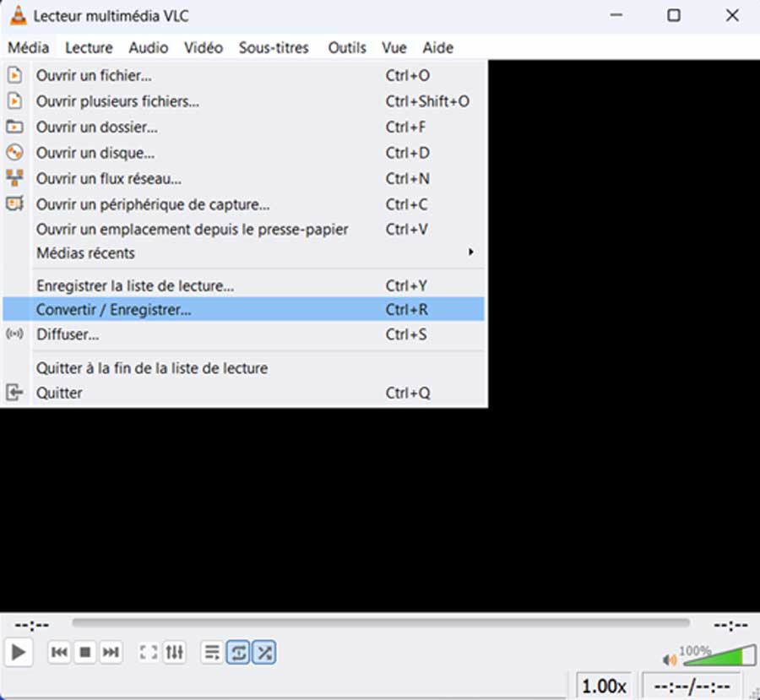Click the remaining time label on the right
This screenshot has width=760, height=700.
(731, 626)
